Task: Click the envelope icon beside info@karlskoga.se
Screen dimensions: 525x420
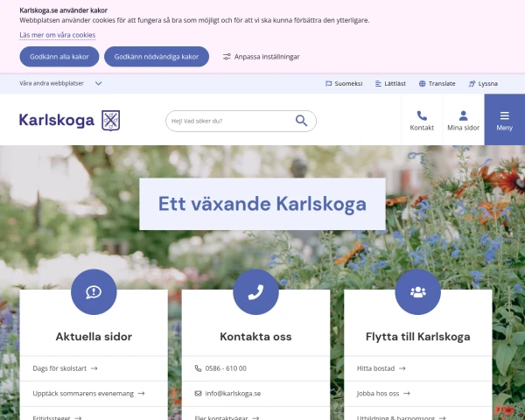Action: coord(199,394)
